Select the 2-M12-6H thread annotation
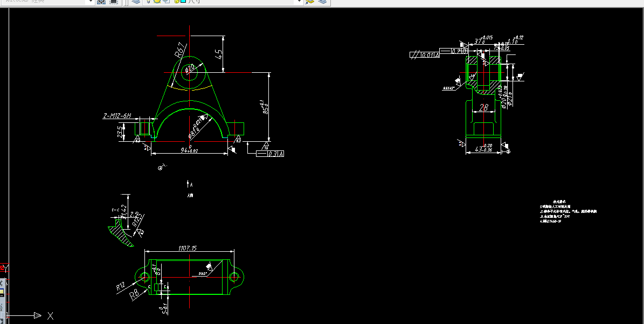Viewport: 644px width, 324px height. click(116, 116)
